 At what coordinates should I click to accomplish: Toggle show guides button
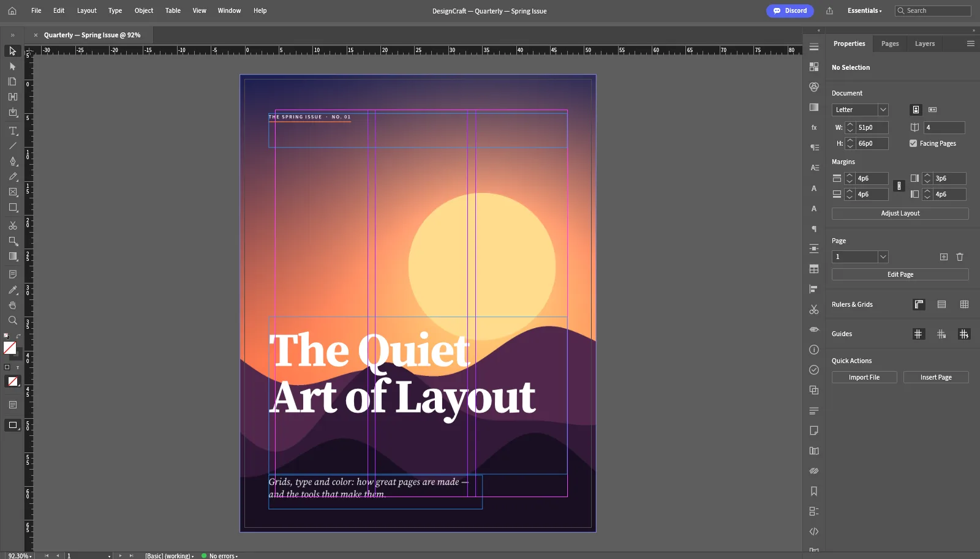pyautogui.click(x=918, y=334)
